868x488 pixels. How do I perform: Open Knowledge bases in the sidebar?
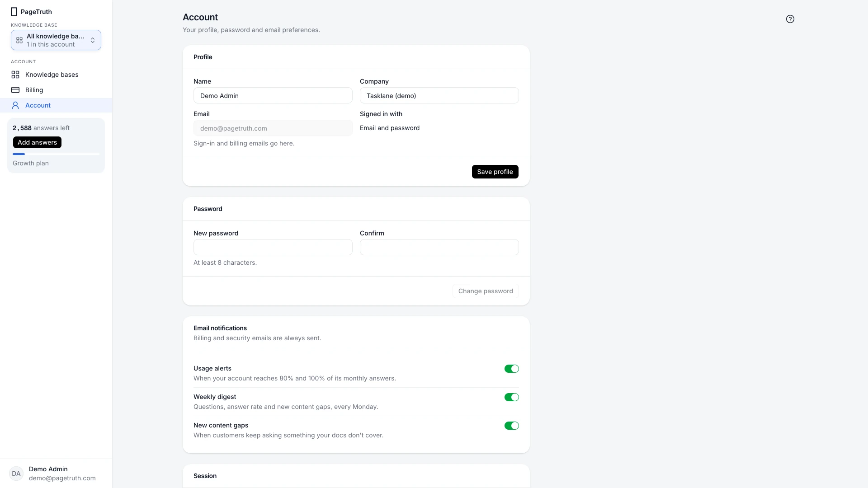(x=56, y=75)
